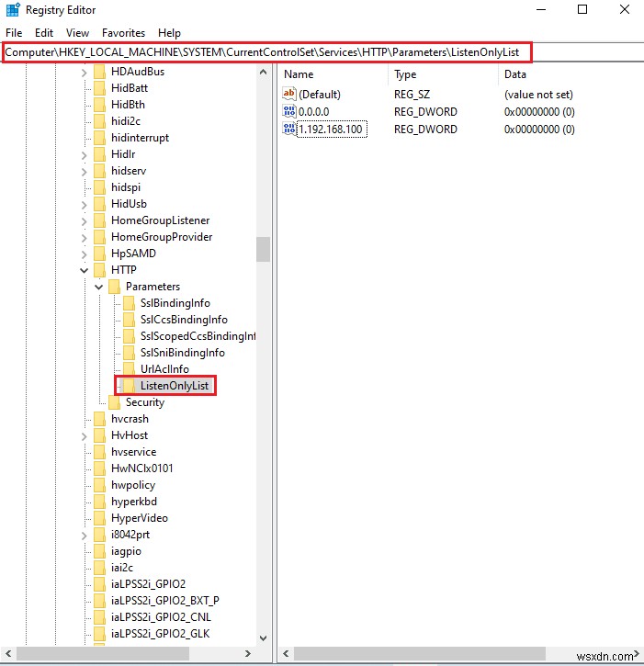Image resolution: width=644 pixels, height=666 pixels.
Task: Expand the HomeGroupListener tree node
Action: (85, 221)
